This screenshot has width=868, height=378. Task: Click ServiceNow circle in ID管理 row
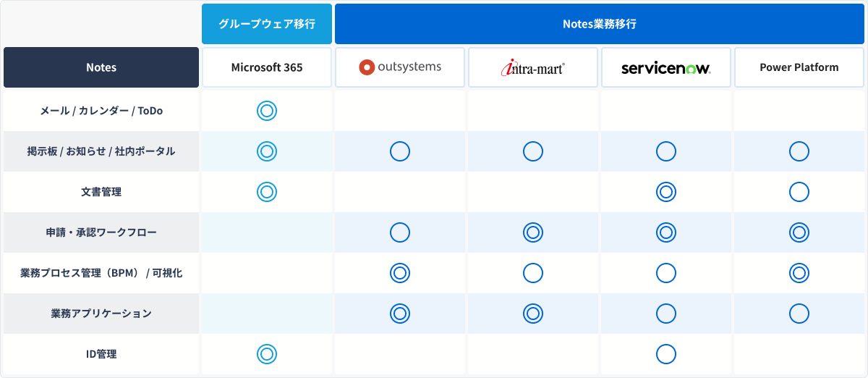pos(666,354)
